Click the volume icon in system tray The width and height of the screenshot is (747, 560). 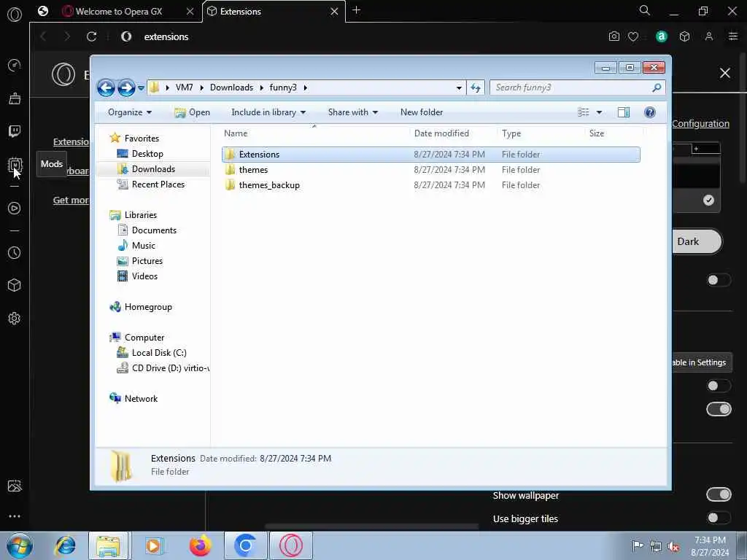pos(673,546)
